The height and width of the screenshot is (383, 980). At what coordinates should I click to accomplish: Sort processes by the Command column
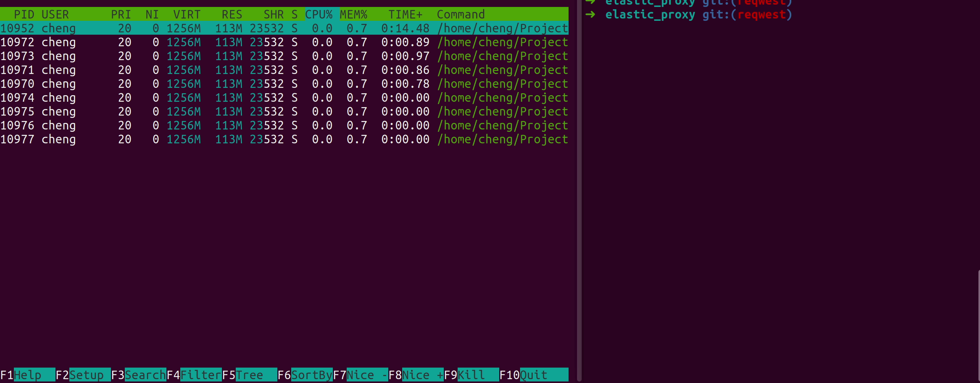tap(460, 14)
